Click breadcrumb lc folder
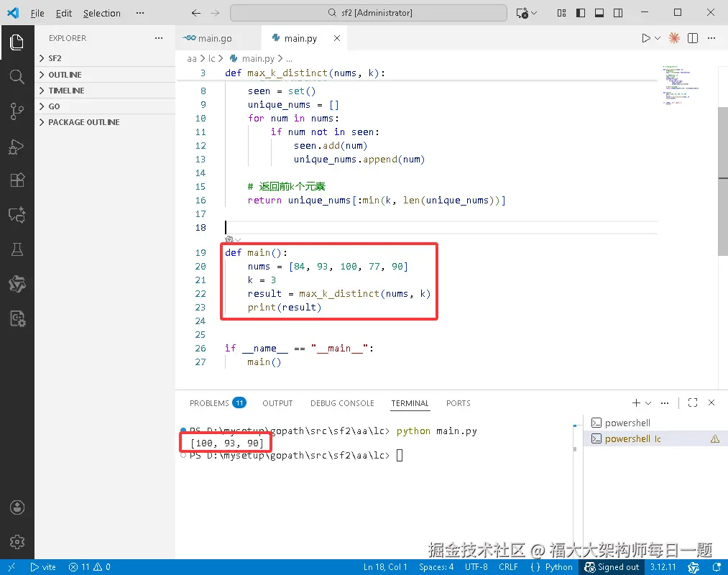Screen dimensions: 728x575 (211, 58)
